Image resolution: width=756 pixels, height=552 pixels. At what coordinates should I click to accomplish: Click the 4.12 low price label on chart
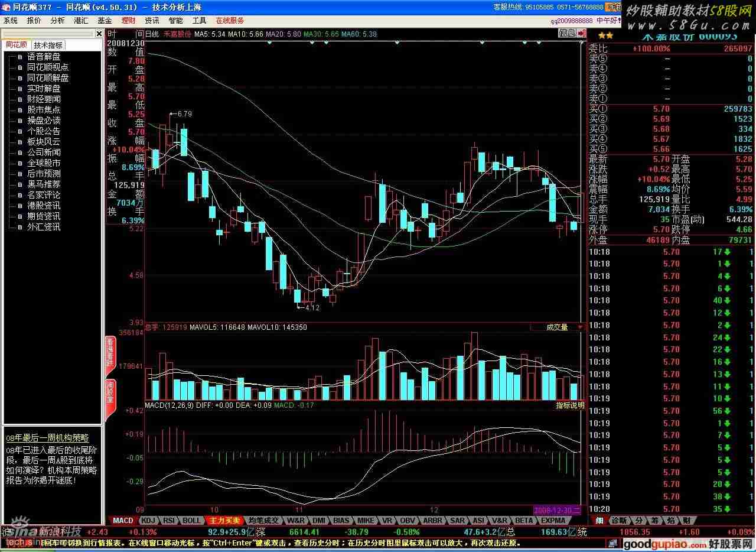point(312,307)
